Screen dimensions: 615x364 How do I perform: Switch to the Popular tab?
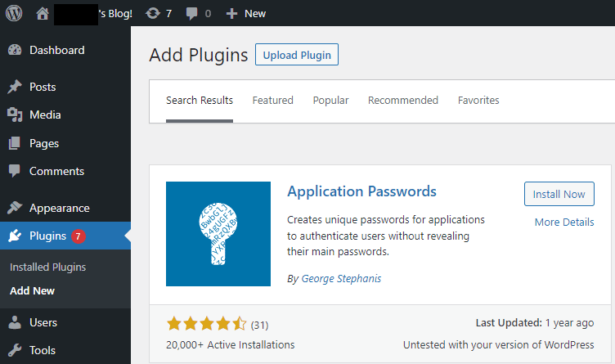pos(330,101)
